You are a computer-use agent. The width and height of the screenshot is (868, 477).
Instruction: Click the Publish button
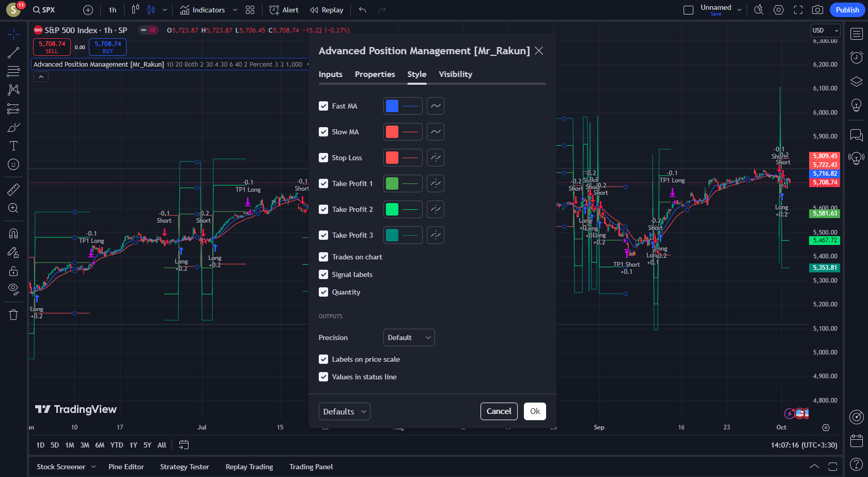point(847,10)
